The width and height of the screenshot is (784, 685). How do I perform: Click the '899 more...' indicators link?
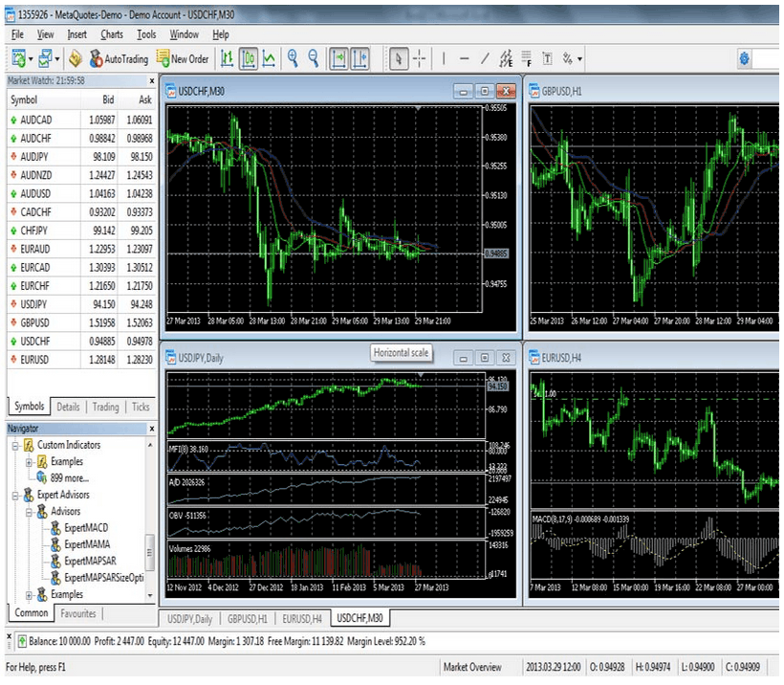[x=70, y=477]
